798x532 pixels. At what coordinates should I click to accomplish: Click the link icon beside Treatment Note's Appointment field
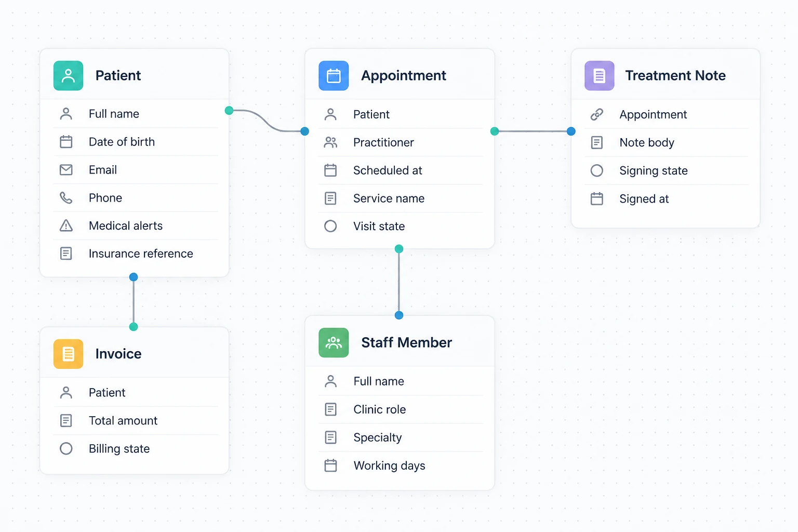tap(597, 114)
